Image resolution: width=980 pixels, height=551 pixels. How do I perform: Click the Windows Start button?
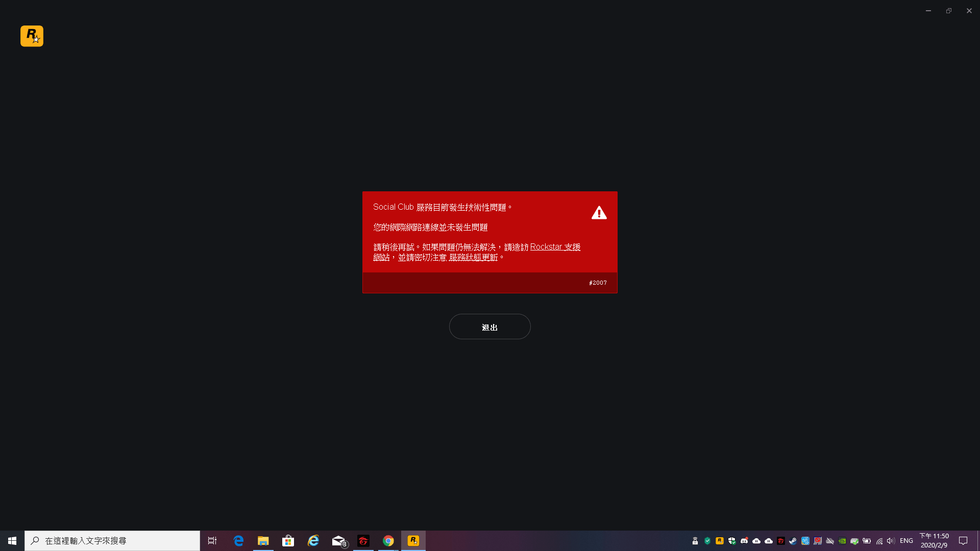(x=12, y=541)
